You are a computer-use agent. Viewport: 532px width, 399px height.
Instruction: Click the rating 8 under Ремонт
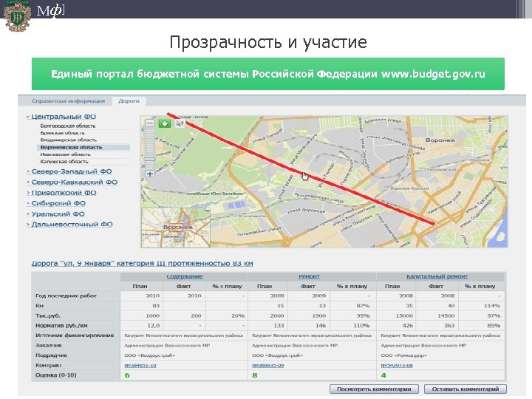(255, 375)
